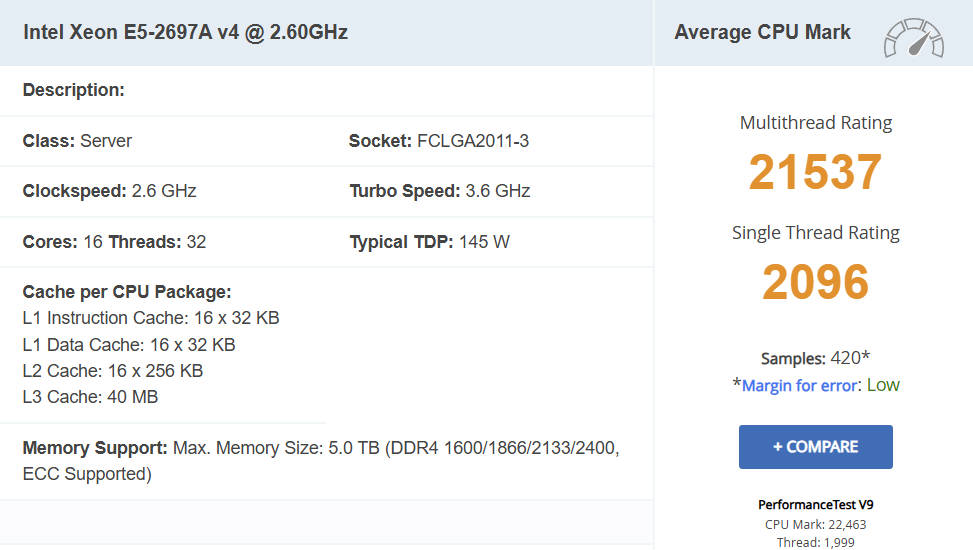This screenshot has width=973, height=550.
Task: Click the Single Thread Rating score 2096
Action: click(815, 282)
